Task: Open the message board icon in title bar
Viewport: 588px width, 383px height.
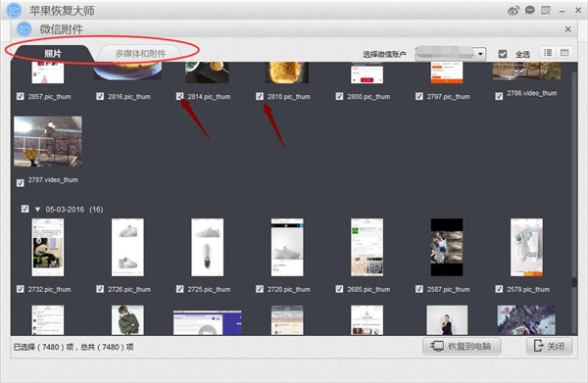Action: point(546,10)
